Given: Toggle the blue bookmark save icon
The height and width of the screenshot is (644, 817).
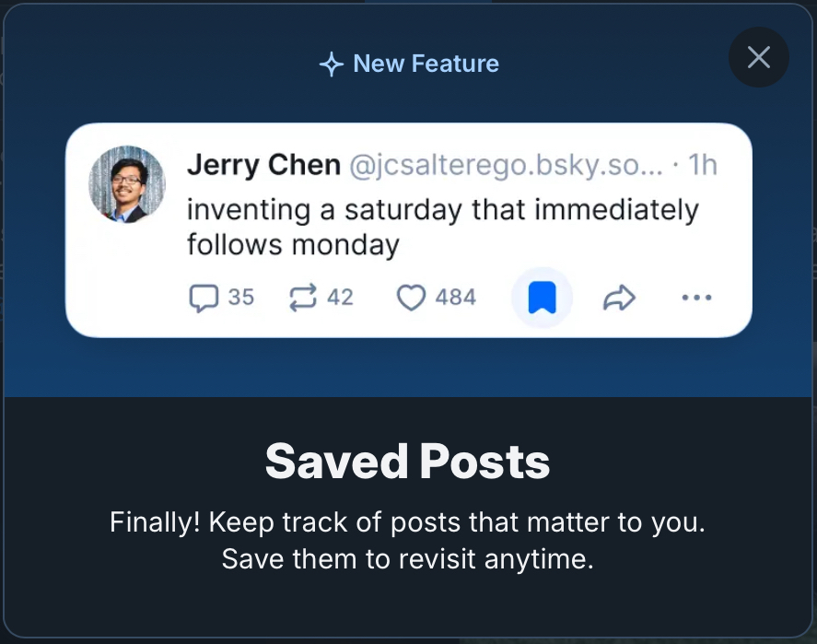Looking at the screenshot, I should tap(542, 298).
